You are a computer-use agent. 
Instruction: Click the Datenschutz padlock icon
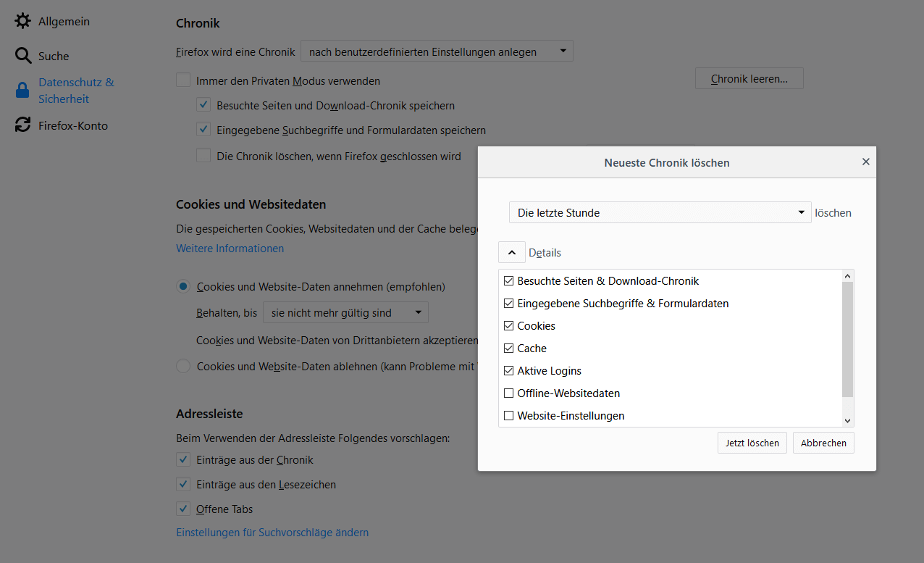tap(22, 91)
